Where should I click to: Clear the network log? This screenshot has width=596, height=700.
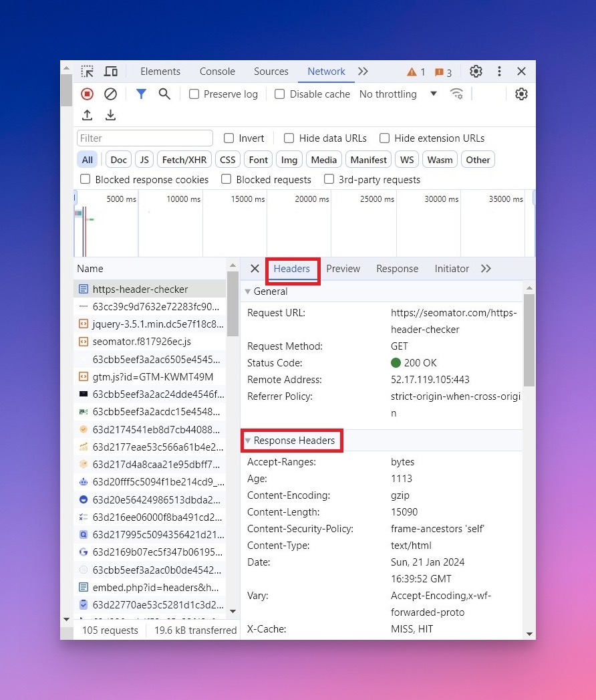point(110,94)
